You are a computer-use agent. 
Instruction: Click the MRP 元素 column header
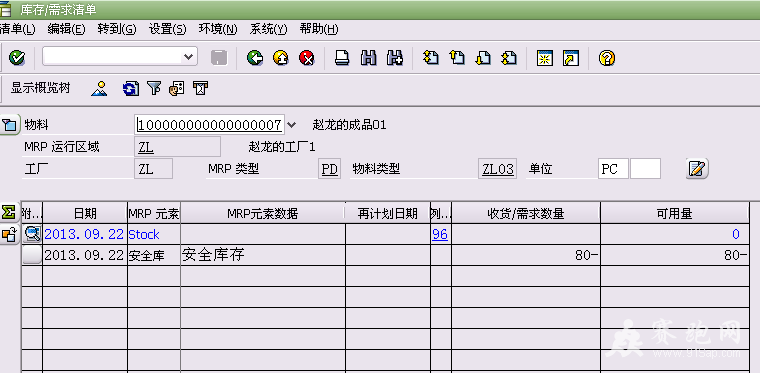click(x=154, y=213)
